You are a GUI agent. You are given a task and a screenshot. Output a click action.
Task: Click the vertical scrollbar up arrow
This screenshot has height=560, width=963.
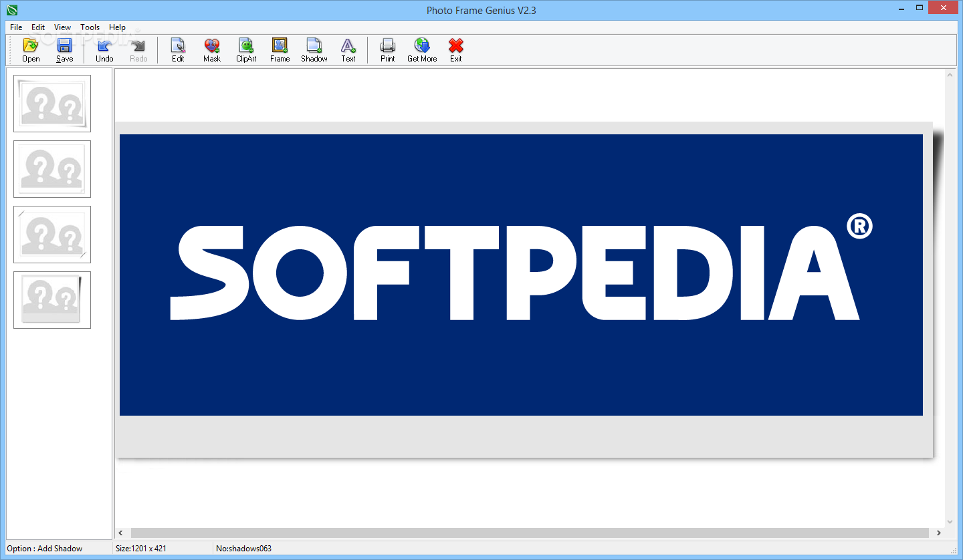point(950,75)
